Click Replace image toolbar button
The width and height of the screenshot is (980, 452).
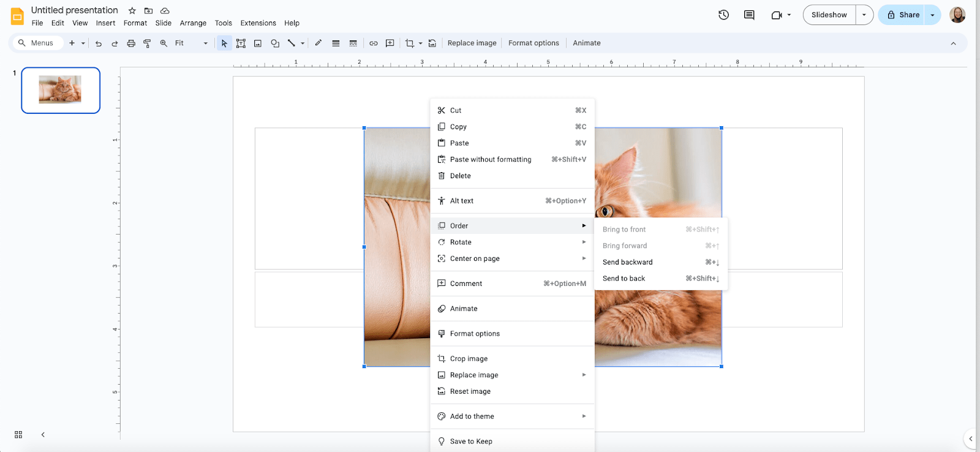coord(472,43)
